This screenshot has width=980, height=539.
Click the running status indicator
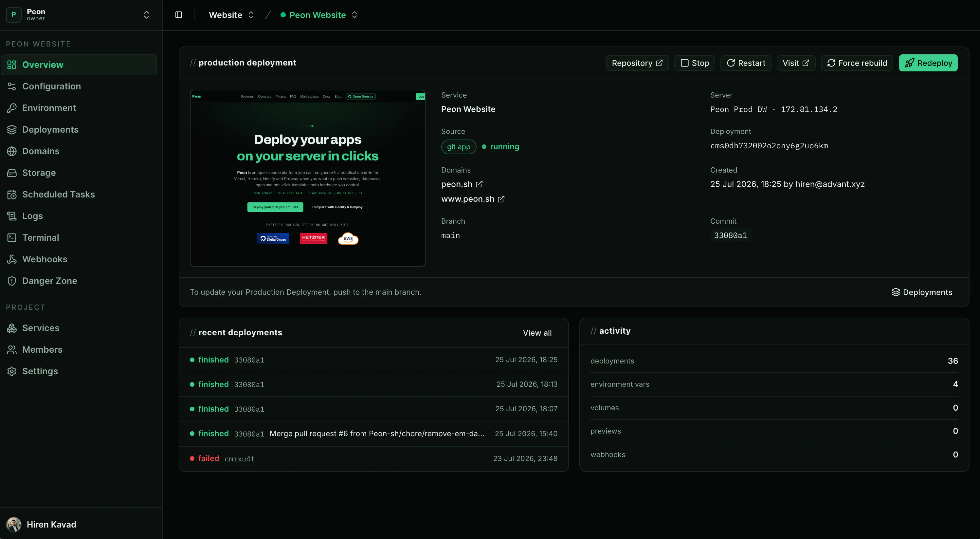click(500, 147)
